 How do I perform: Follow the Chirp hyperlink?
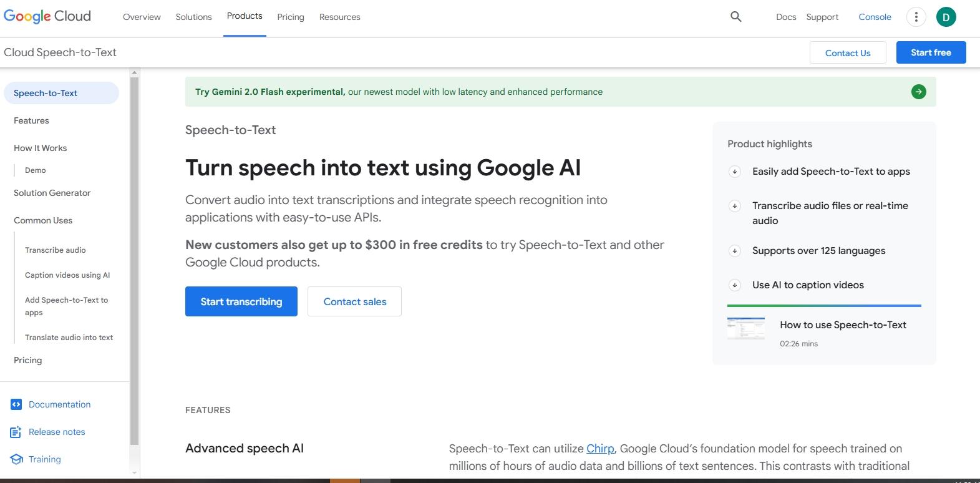click(600, 449)
